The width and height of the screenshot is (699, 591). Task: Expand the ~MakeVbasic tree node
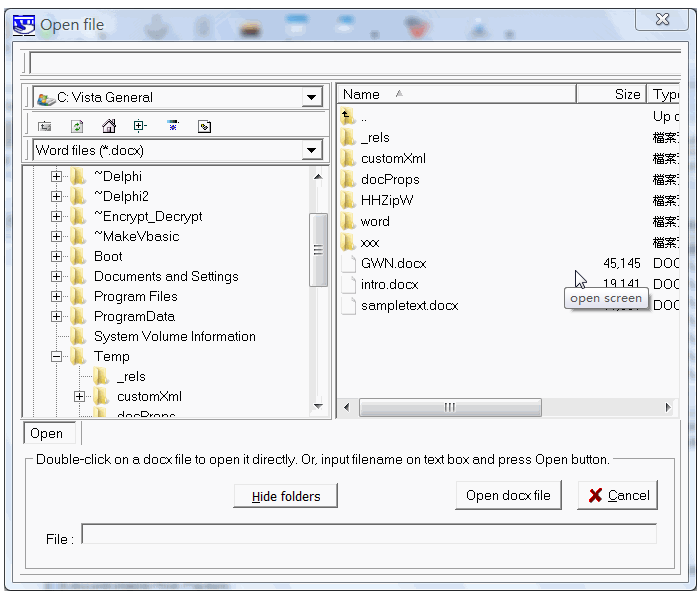tap(56, 236)
